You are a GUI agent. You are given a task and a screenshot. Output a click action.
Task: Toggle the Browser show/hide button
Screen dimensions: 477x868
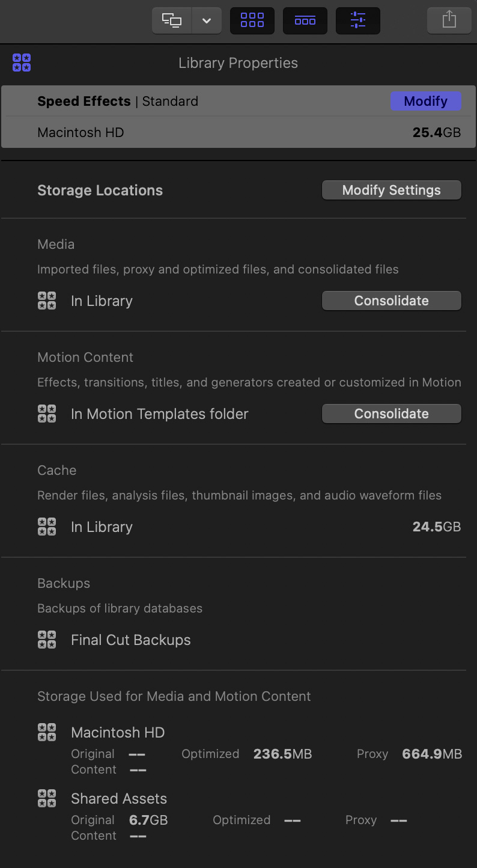252,20
